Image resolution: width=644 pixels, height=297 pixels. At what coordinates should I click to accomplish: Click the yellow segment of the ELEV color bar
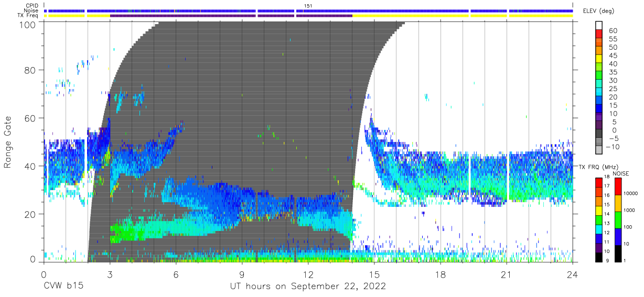click(600, 60)
